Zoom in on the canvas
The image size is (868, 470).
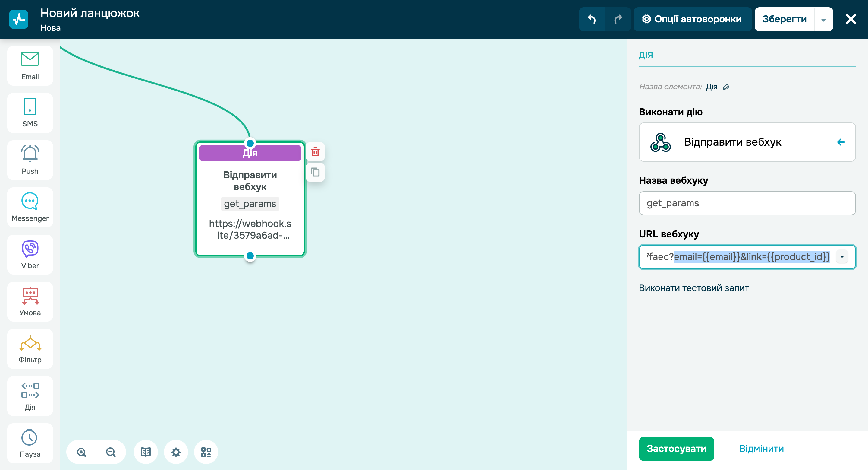[82, 452]
